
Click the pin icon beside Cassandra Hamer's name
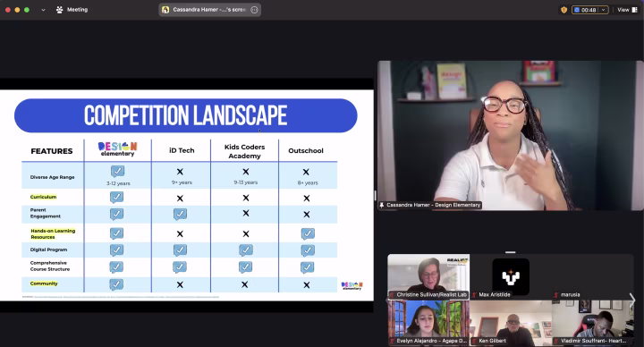click(x=382, y=205)
